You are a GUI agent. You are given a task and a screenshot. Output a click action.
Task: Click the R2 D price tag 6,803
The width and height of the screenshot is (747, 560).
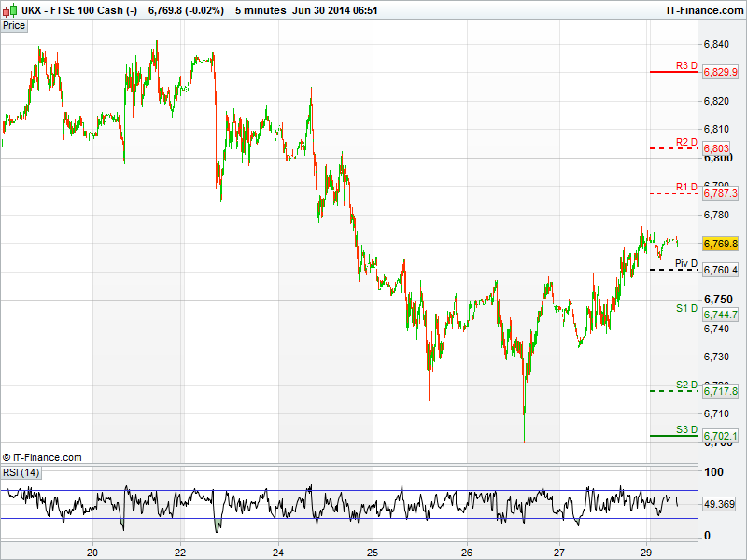pyautogui.click(x=716, y=148)
